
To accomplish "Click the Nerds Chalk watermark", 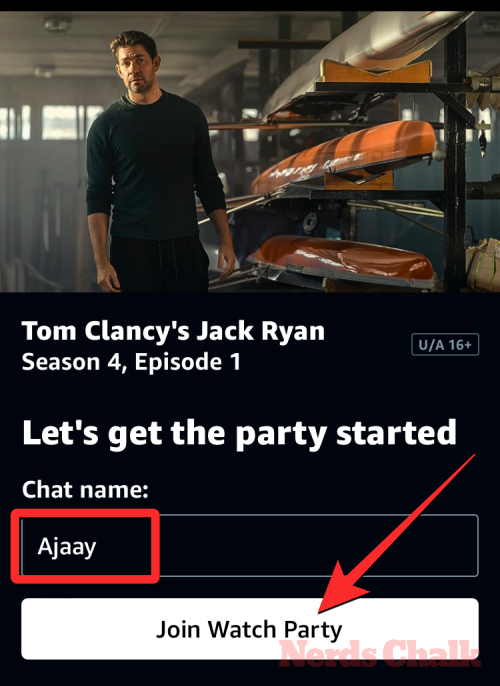I will [x=380, y=653].
